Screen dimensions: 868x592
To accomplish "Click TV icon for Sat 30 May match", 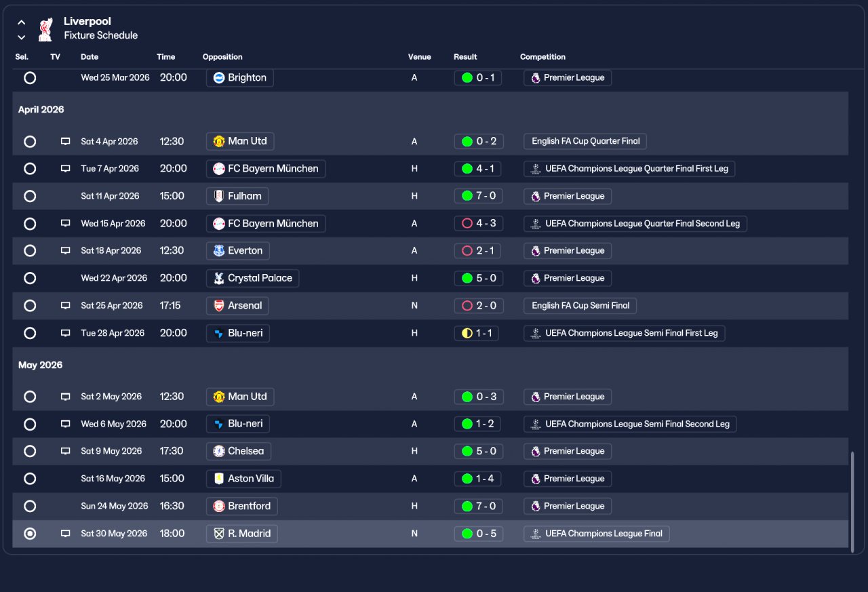I will click(x=66, y=534).
